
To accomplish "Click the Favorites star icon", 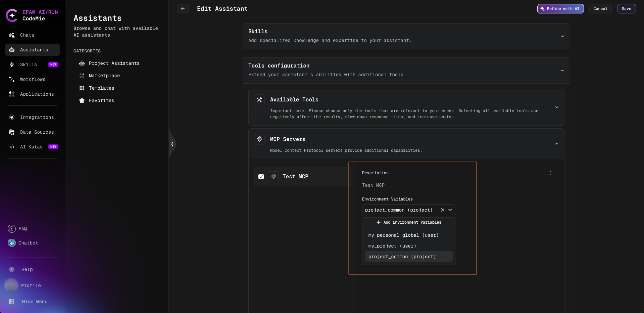I will click(82, 100).
